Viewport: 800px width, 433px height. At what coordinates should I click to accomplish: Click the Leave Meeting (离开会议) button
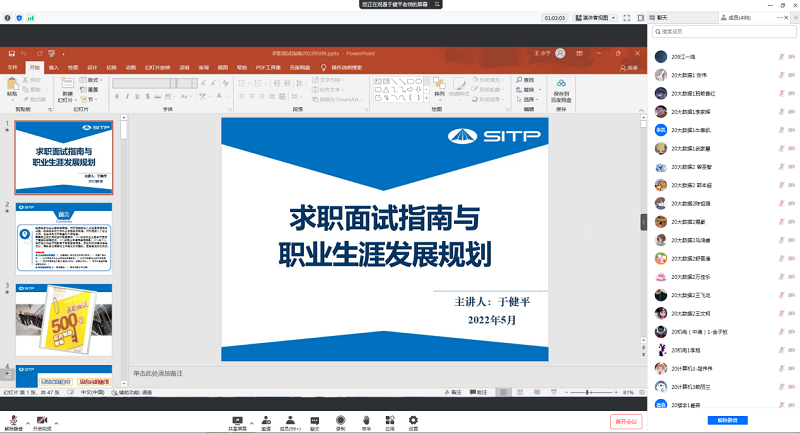point(626,420)
